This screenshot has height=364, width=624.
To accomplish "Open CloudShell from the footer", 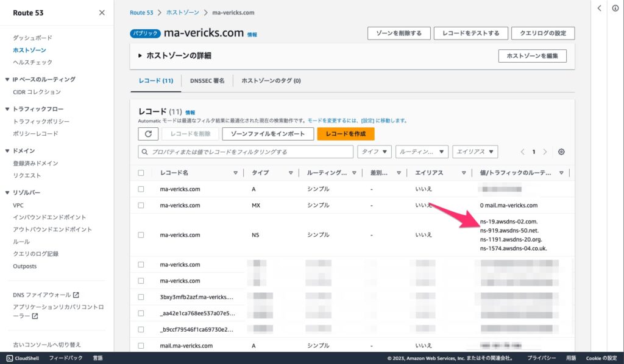I will tap(23, 358).
